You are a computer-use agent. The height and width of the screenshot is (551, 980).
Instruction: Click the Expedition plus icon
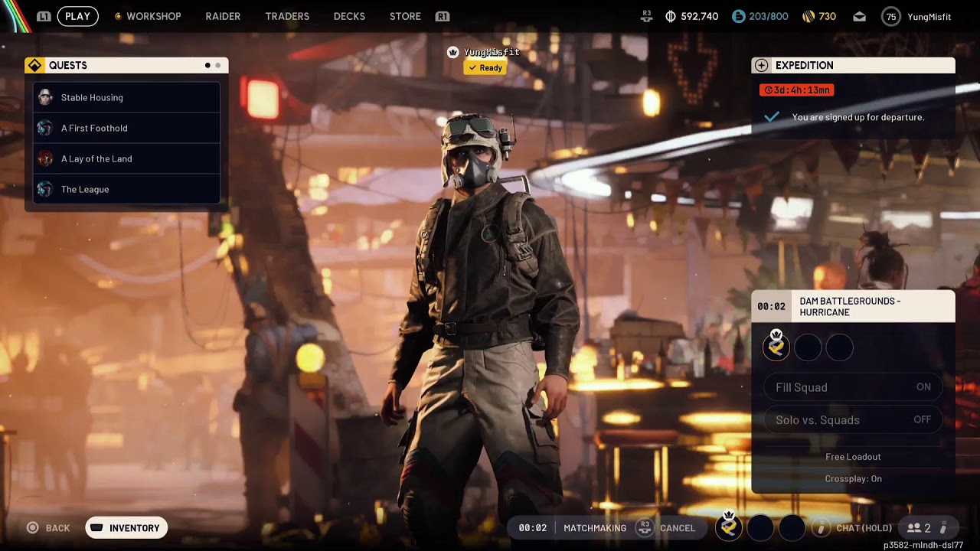761,66
